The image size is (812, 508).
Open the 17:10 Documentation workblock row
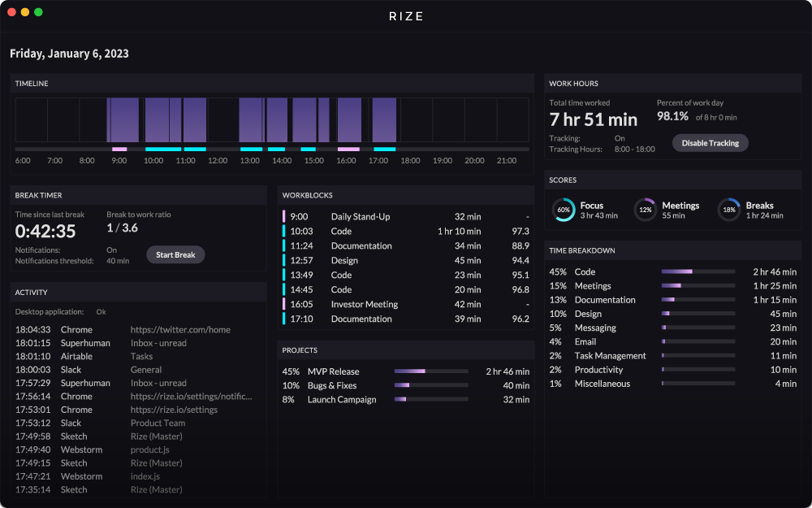pyautogui.click(x=406, y=319)
